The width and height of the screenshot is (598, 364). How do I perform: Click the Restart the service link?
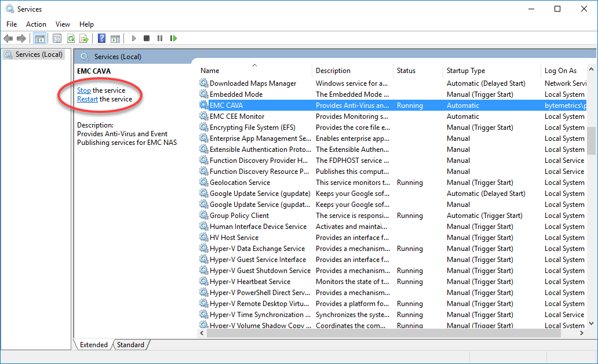tap(87, 99)
